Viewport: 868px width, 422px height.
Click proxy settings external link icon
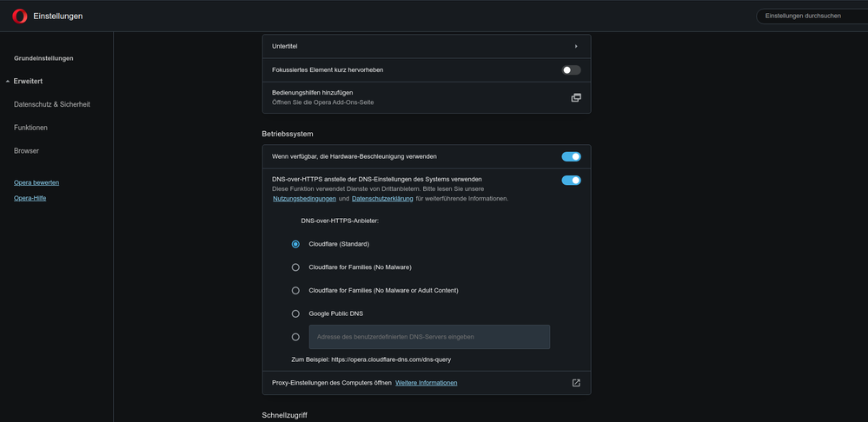pyautogui.click(x=576, y=383)
